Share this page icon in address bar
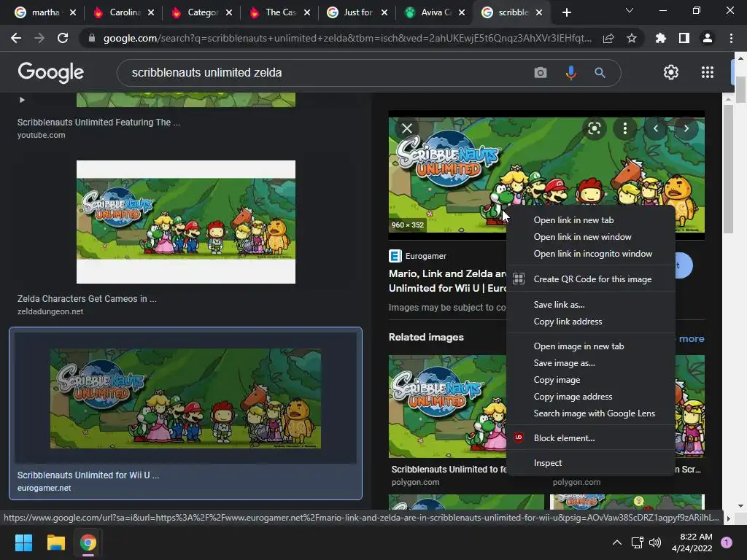747x560 pixels. pos(608,38)
